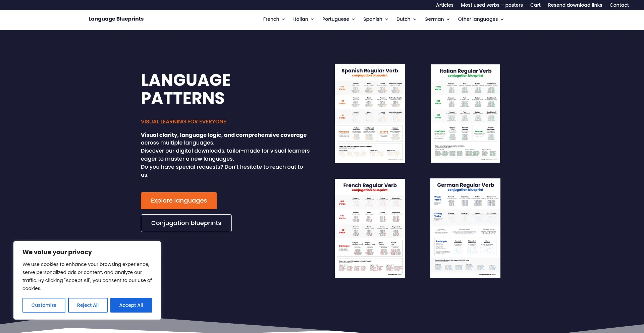The image size is (644, 333).
Task: Open the Cart page
Action: click(x=535, y=5)
